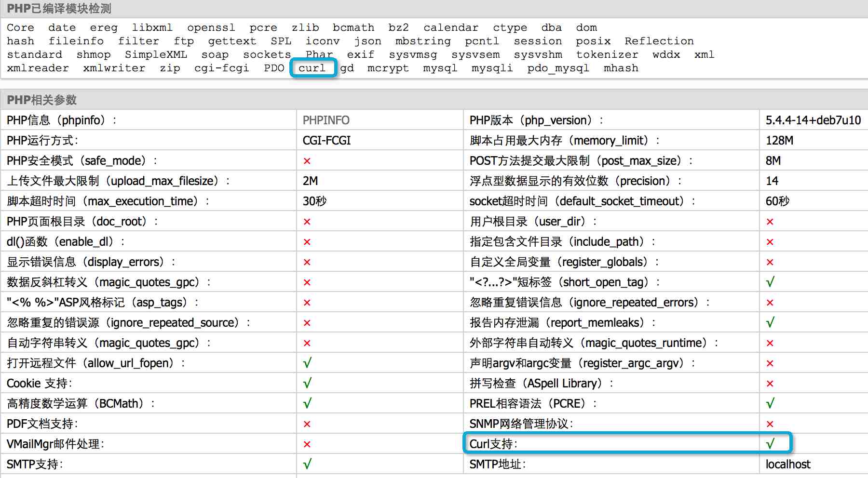Click the red cross next to PHP安全模式（safe_mode）
Viewport: 868px width, 478px height.
(x=307, y=160)
